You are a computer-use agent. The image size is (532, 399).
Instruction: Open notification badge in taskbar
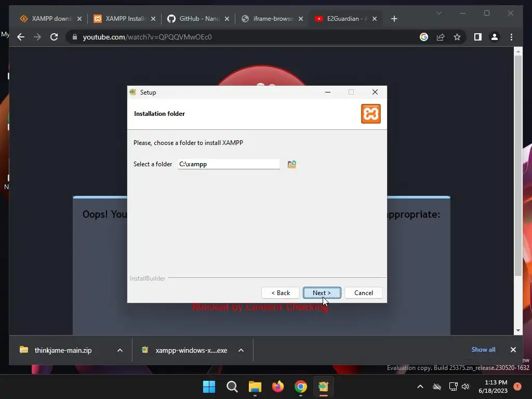517,387
